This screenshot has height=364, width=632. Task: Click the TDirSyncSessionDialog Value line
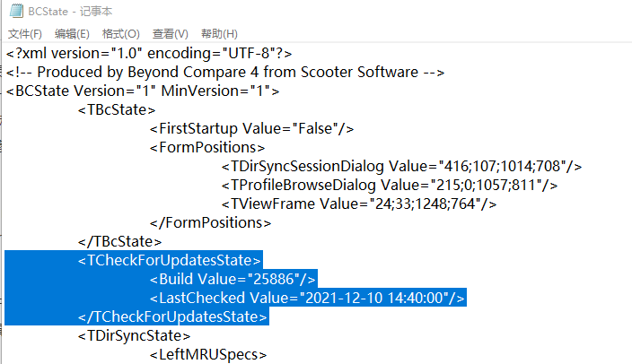point(401,166)
